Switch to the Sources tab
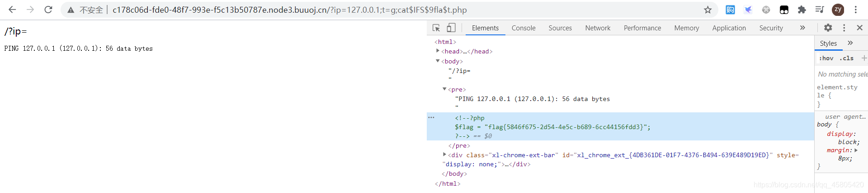The height and width of the screenshot is (193, 868). coord(560,28)
